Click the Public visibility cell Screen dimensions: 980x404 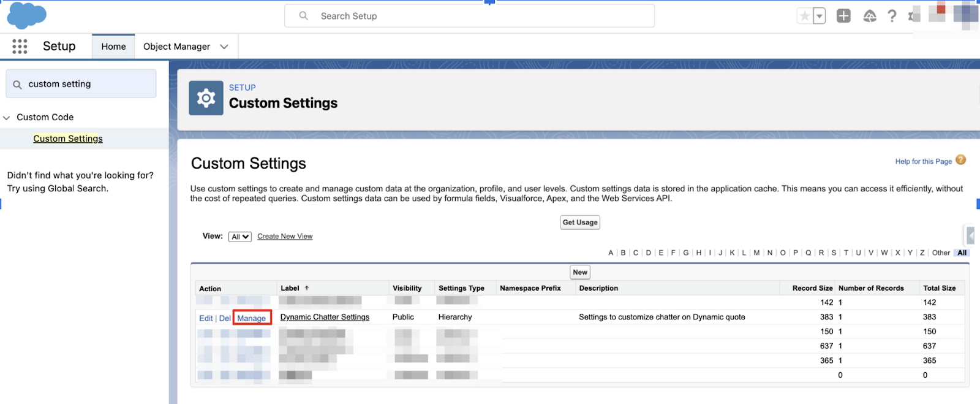(403, 317)
